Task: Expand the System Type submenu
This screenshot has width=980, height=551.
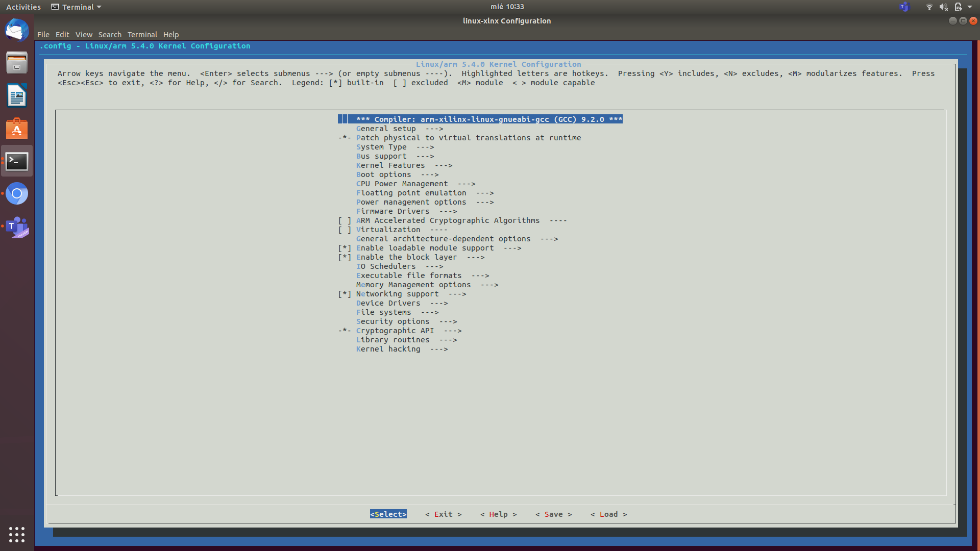Action: [x=382, y=147]
